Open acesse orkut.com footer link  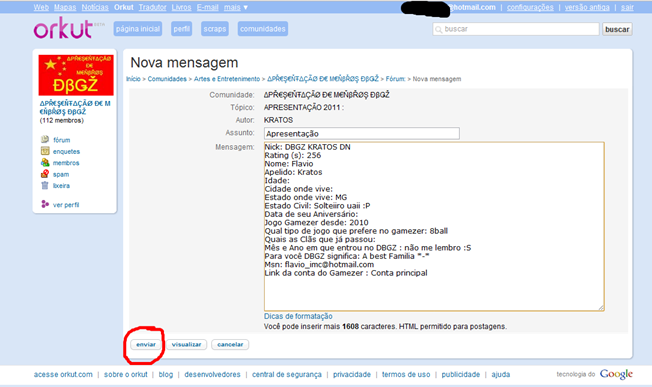click(x=63, y=374)
